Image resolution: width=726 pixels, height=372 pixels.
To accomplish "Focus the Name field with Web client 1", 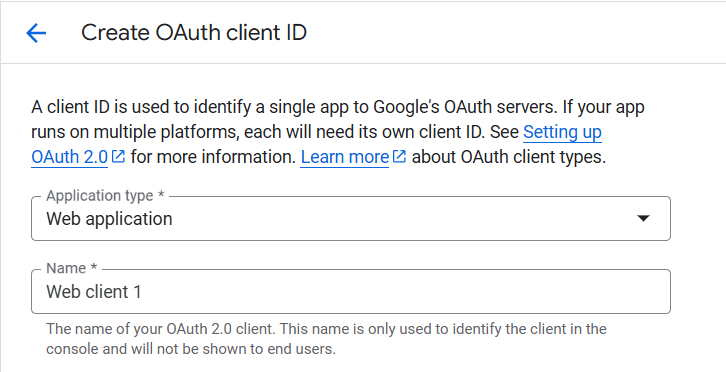I will click(x=350, y=291).
